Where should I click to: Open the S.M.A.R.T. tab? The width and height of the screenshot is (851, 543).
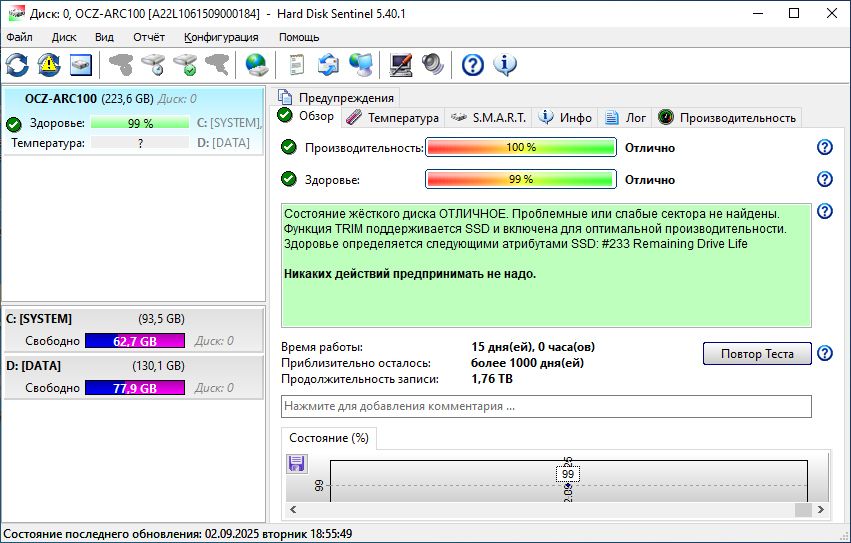488,118
